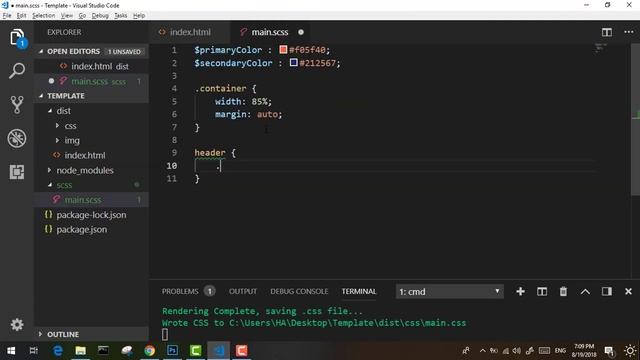Click the editor minimap at top right
Viewport: 640px width, 360px height.
pyautogui.click(x=600, y=48)
